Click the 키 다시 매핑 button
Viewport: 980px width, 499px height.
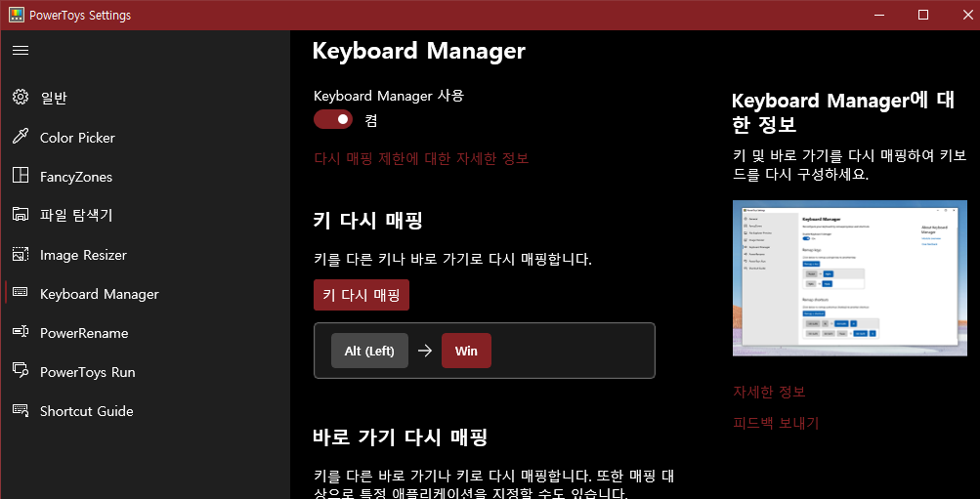pos(362,295)
